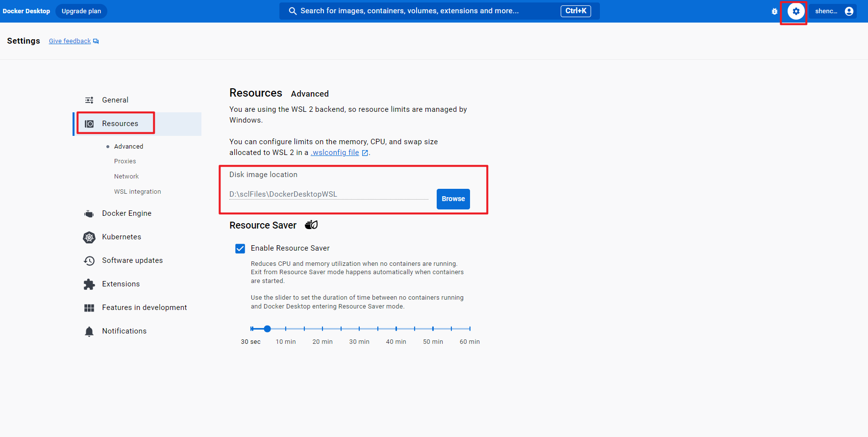Click the Extensions puzzle piece icon
The width and height of the screenshot is (868, 437).
tap(89, 284)
